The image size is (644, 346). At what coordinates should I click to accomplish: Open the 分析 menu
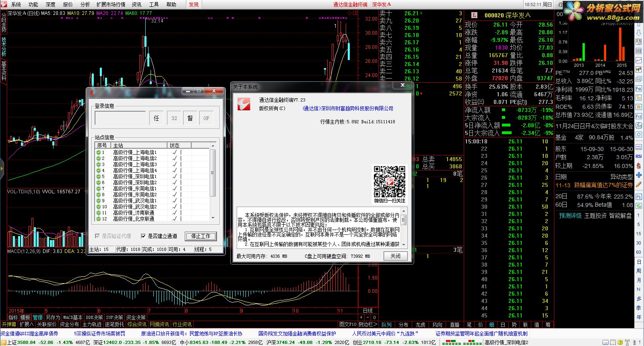click(85, 4)
